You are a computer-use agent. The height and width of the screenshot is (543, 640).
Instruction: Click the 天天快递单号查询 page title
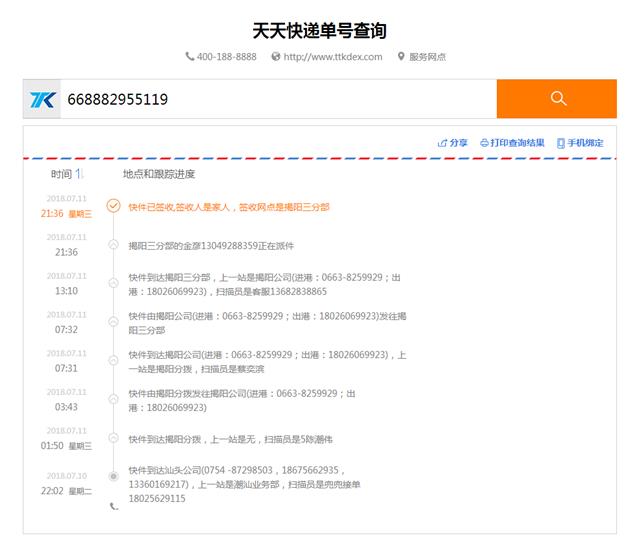pos(320,31)
